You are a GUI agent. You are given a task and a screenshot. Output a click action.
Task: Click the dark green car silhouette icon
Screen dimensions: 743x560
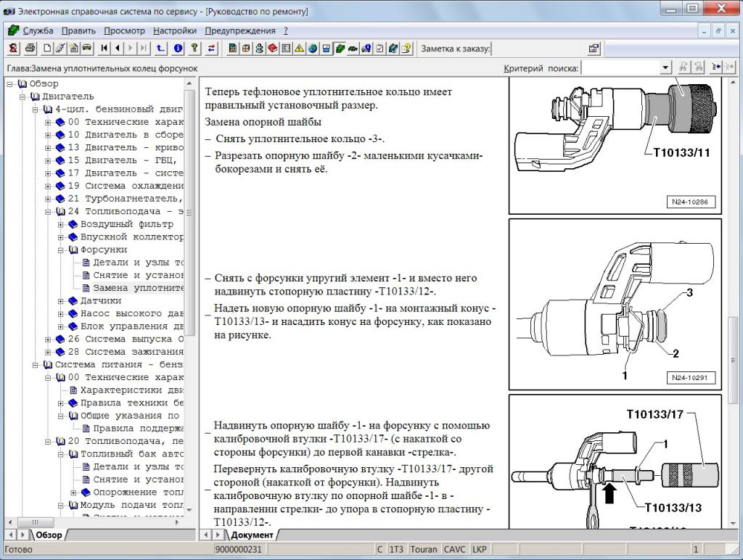pyautogui.click(x=353, y=48)
